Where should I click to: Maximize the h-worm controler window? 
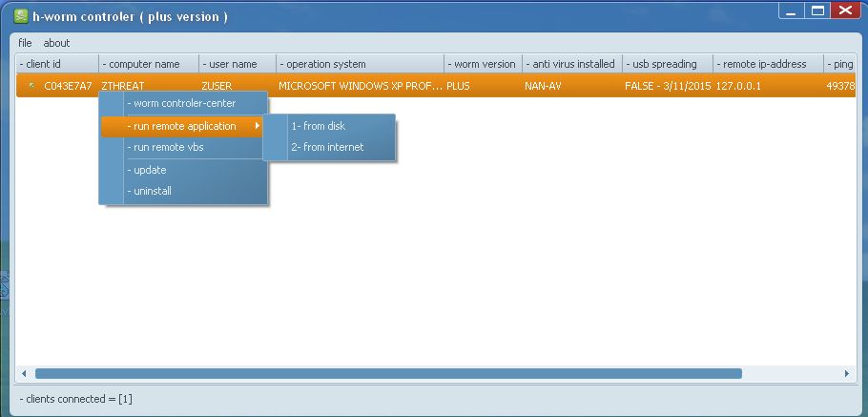pos(816,10)
